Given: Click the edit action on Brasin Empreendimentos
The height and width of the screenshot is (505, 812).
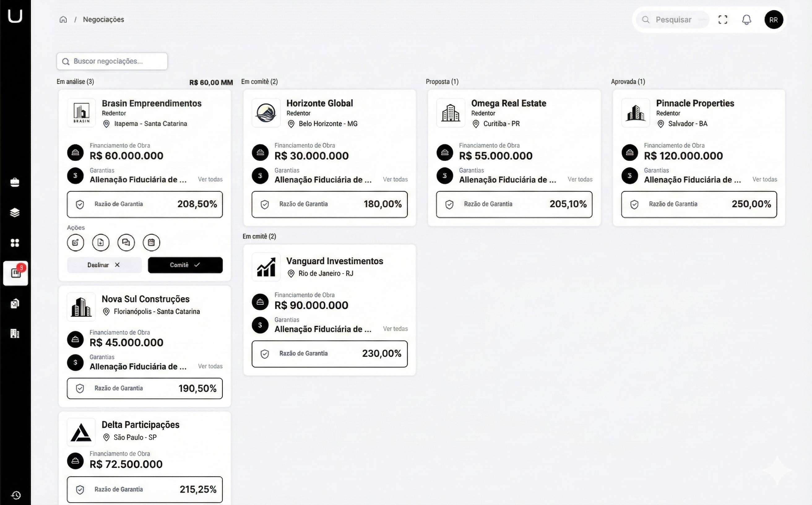Looking at the screenshot, I should point(76,243).
